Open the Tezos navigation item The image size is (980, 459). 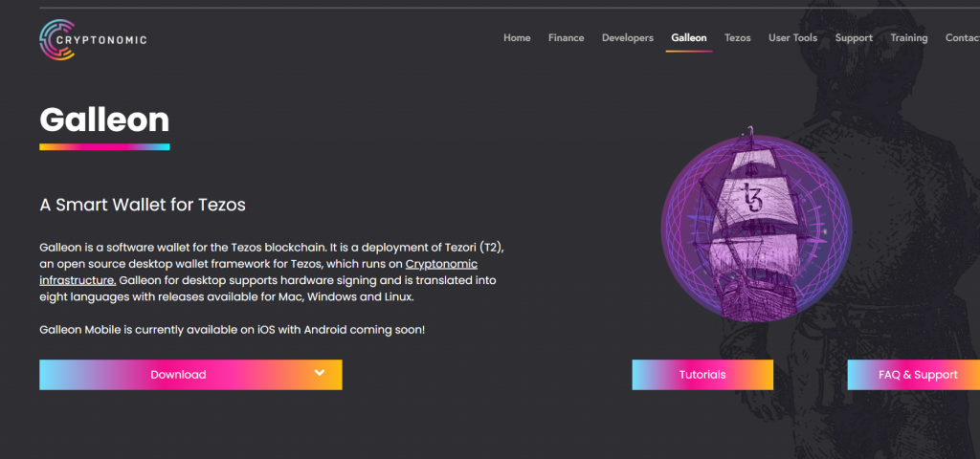click(x=738, y=38)
